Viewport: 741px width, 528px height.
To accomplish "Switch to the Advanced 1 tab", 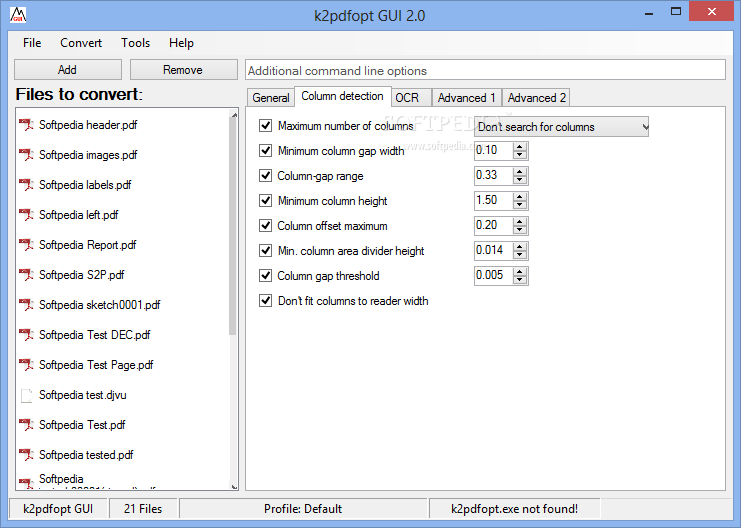I will click(x=466, y=98).
